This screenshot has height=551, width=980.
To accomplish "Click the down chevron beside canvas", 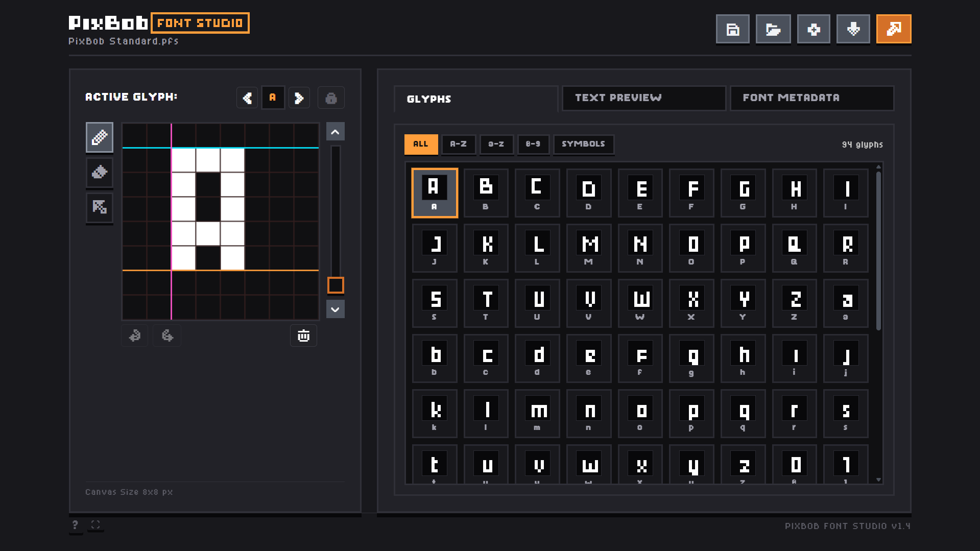I will point(336,309).
